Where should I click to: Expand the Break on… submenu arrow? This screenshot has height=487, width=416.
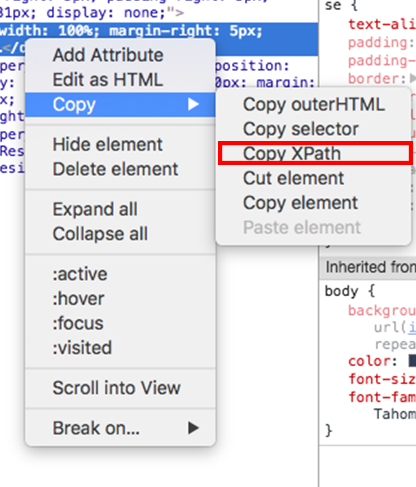pyautogui.click(x=193, y=428)
